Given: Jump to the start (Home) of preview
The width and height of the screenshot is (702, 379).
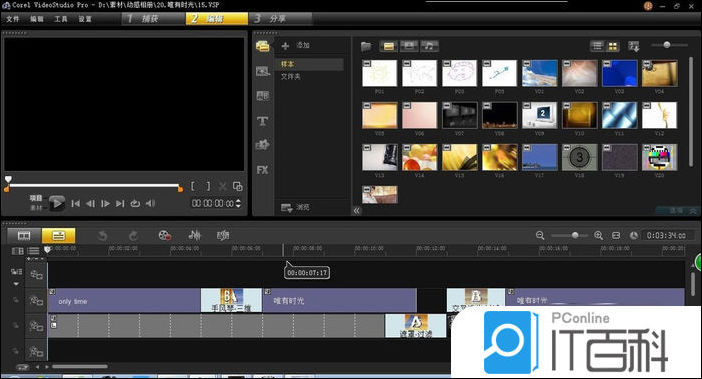Looking at the screenshot, I should (75, 204).
